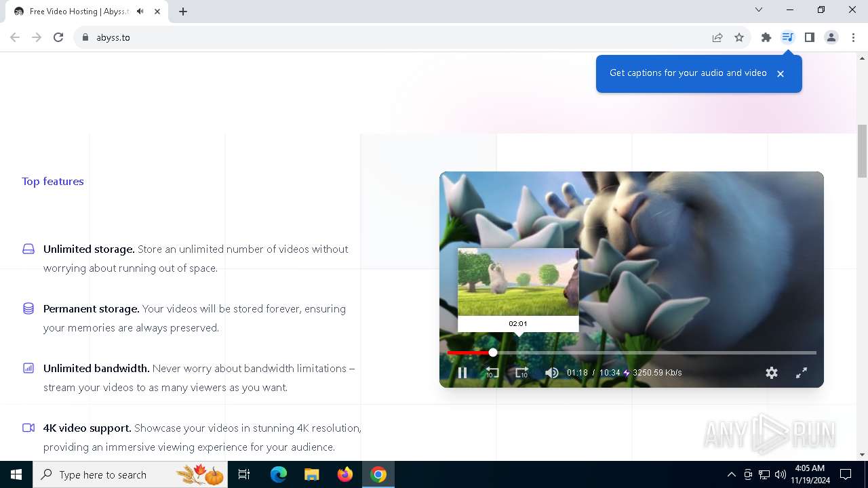The width and height of the screenshot is (868, 488).
Task: Open Chrome extensions puzzle icon
Action: coord(766,37)
